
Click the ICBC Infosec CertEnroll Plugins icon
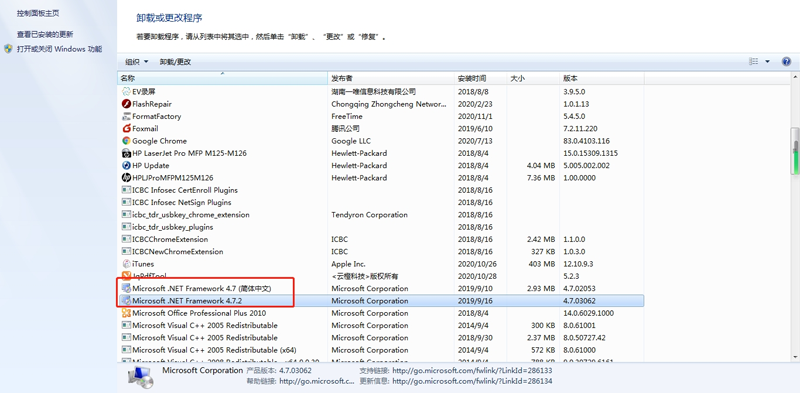coord(127,190)
